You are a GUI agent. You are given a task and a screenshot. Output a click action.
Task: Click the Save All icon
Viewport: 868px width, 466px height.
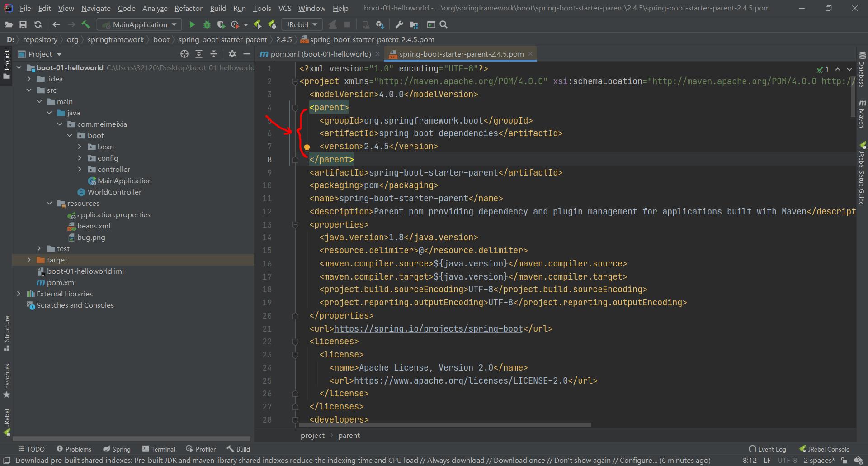pos(23,24)
